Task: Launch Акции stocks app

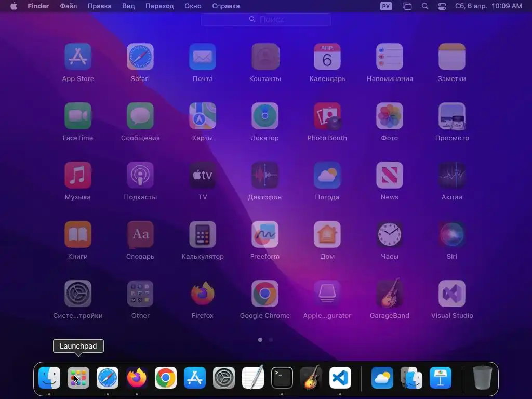Action: click(x=452, y=175)
